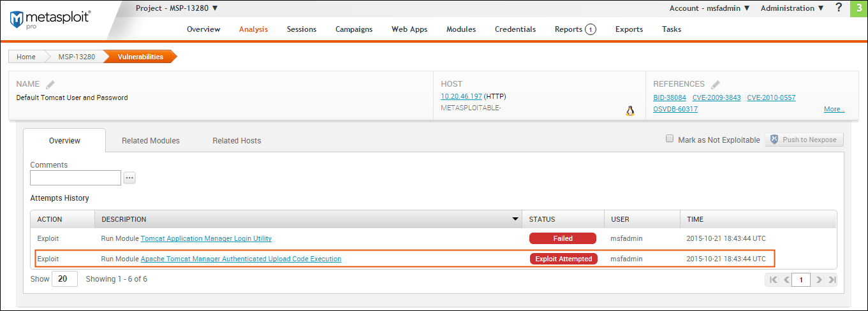Click the 'METASPLOITABLE-' host name text
The height and width of the screenshot is (311, 868).
[x=471, y=108]
